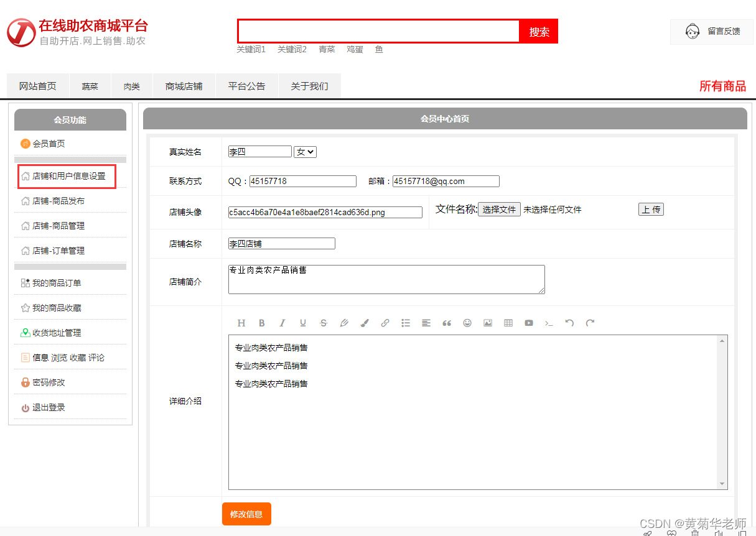Apply heading formatting in the editor
756x536 pixels.
241,323
